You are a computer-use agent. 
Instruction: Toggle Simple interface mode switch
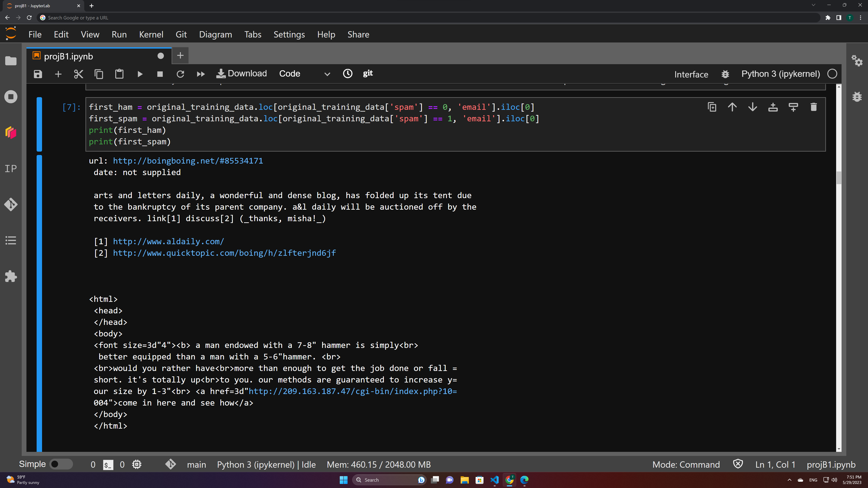(61, 464)
